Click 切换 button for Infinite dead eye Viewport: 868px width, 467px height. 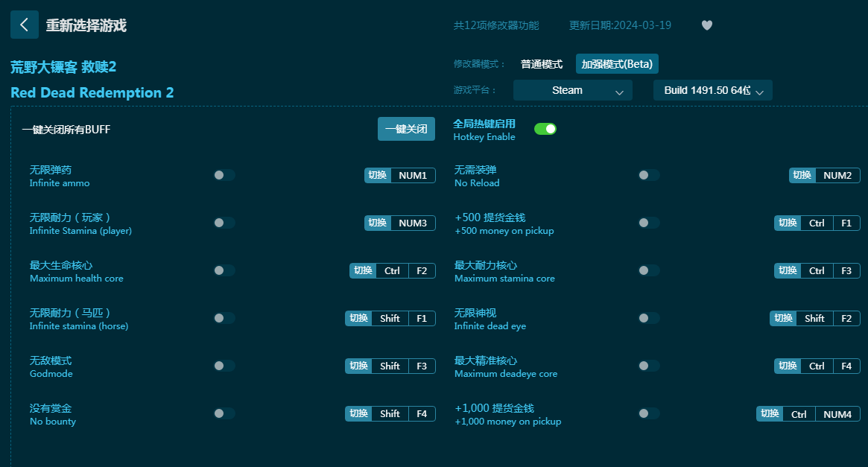tap(783, 318)
